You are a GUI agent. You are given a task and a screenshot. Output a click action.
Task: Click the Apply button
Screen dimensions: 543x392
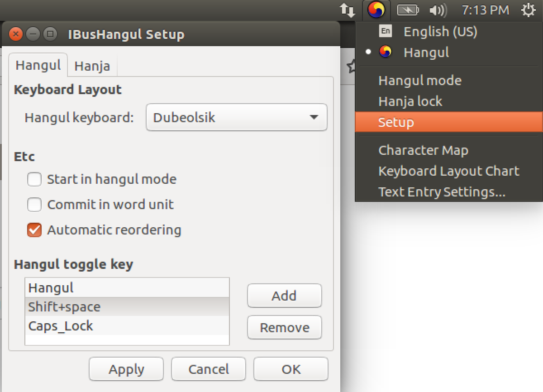click(x=126, y=369)
